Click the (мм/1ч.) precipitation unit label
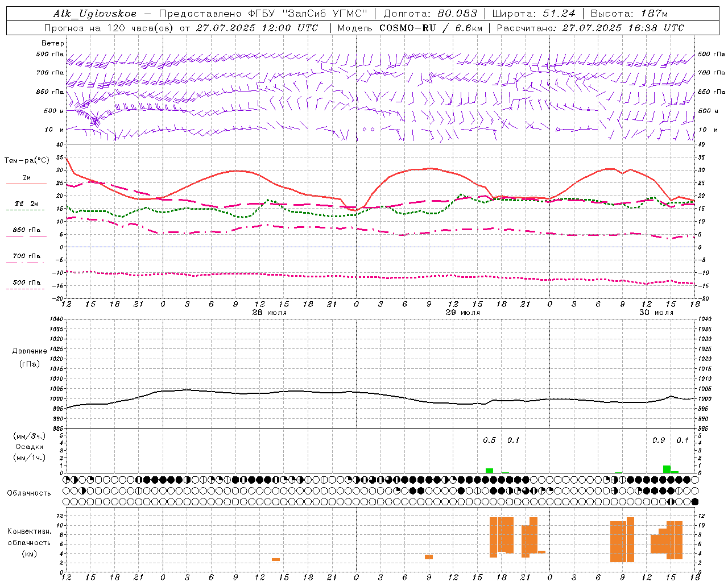 30,458
